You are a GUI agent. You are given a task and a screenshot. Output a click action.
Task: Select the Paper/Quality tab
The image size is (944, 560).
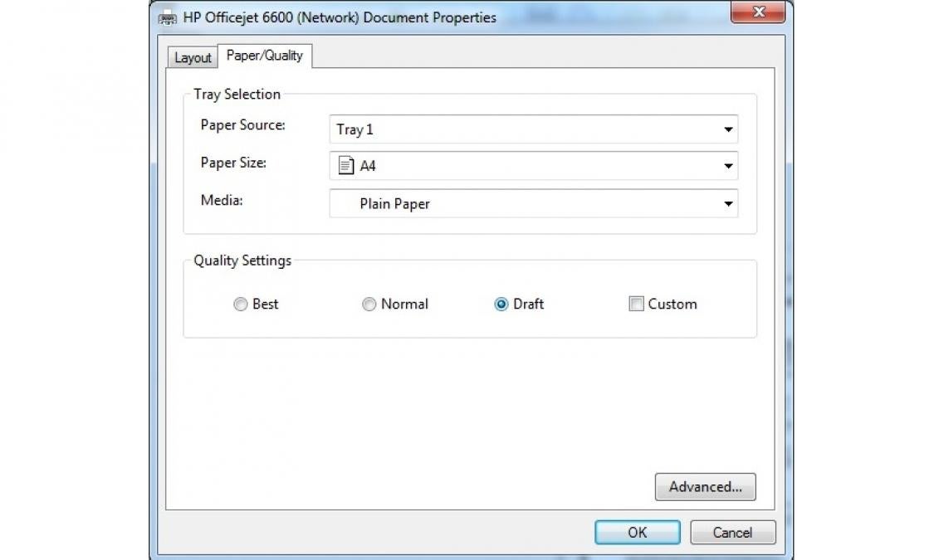click(x=264, y=56)
